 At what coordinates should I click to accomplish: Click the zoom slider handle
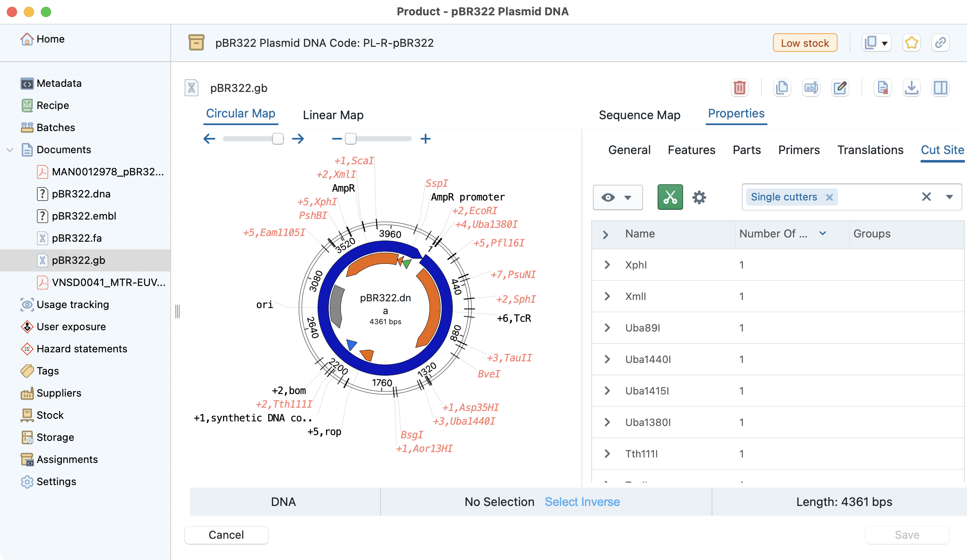tap(350, 139)
